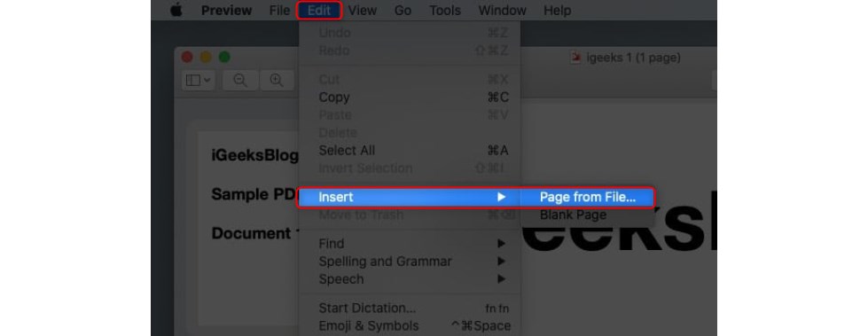Viewport: 868px width, 336px height.
Task: Open the File menu
Action: click(x=279, y=10)
